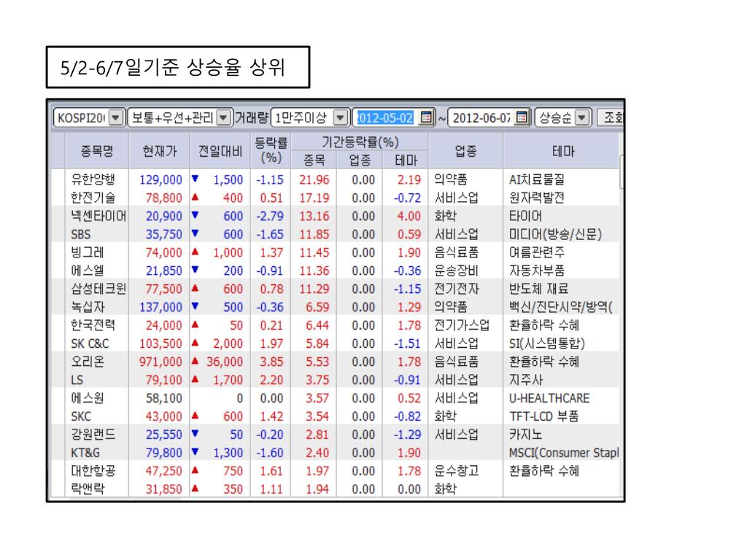Click the TFT-LCD 부품 theme cell

coord(543,416)
